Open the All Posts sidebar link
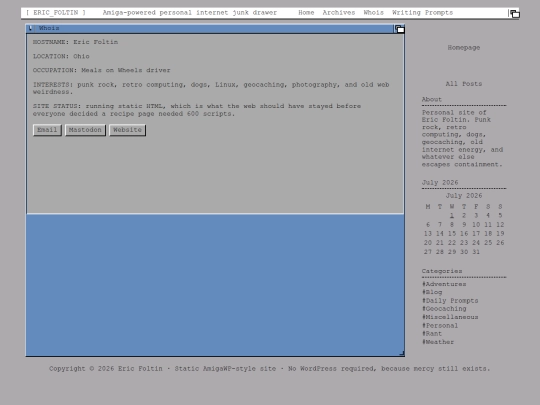This screenshot has height=405, width=540. (x=464, y=84)
